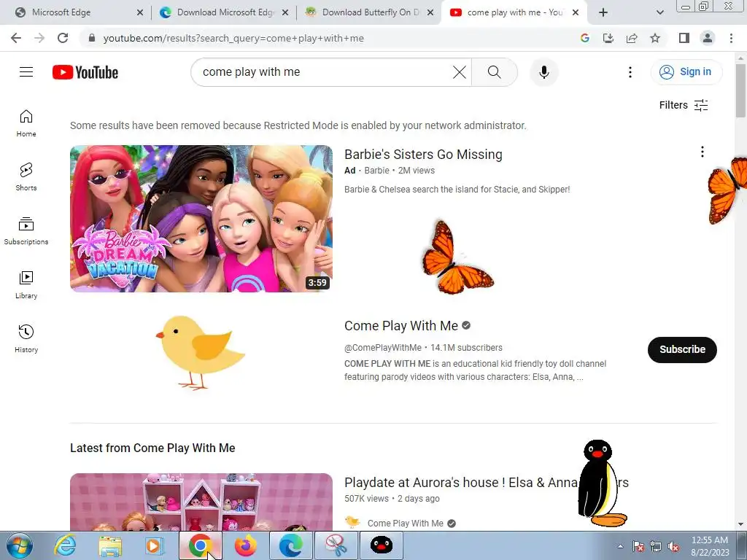Open the three-dot menu for the Barbie ad
Image resolution: width=747 pixels, height=560 pixels.
tap(703, 152)
